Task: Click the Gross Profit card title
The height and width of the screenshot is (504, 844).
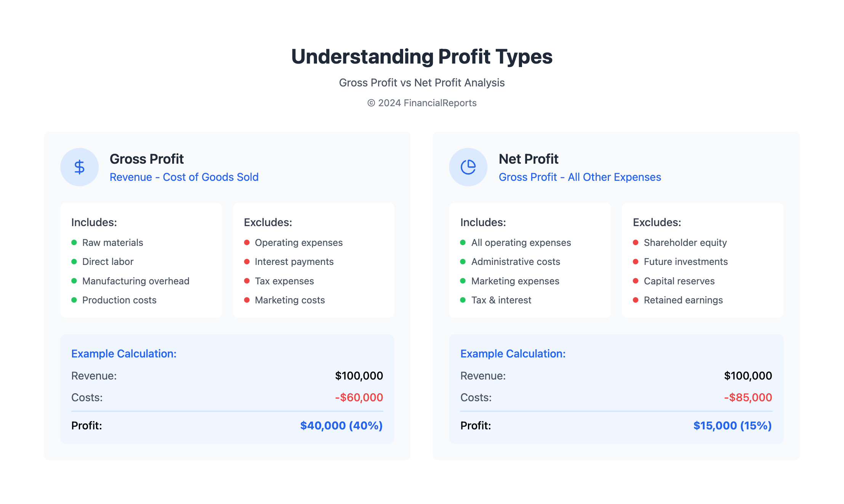Action: click(x=147, y=159)
